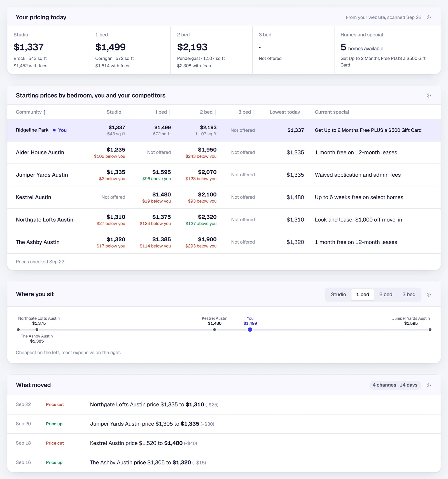Screen dimensions: 448x479
Task: Open the Juniper Yards Austin row
Action: [x=224, y=175]
